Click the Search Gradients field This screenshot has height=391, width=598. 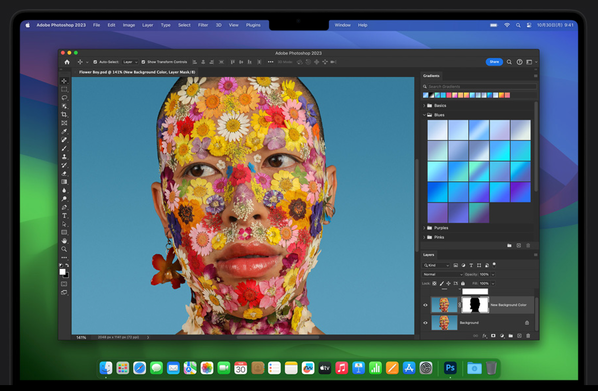click(x=479, y=87)
